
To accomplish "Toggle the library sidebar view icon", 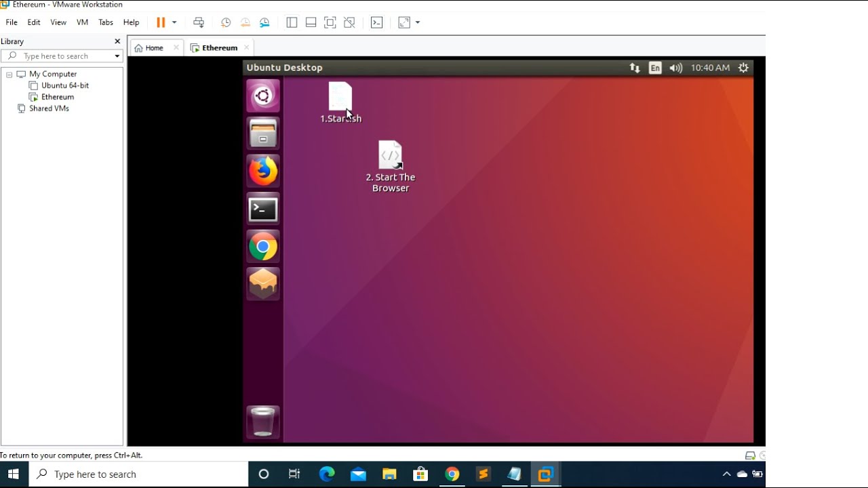I will pyautogui.click(x=292, y=22).
